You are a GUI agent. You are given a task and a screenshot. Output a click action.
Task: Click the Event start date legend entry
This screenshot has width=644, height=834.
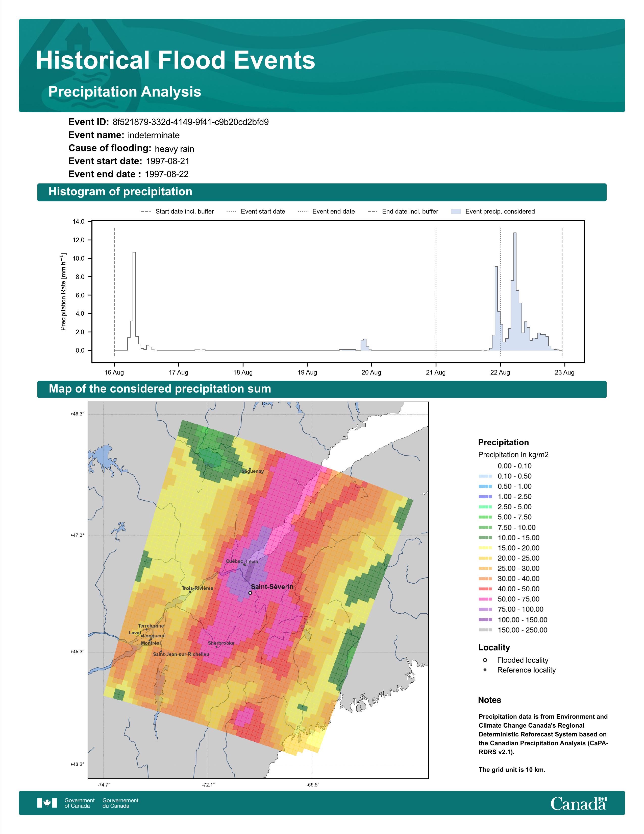pos(256,212)
